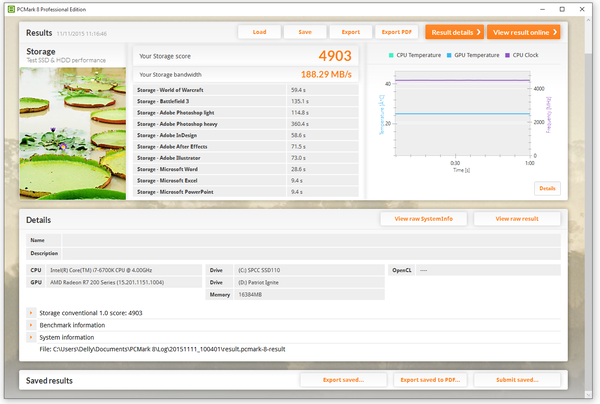Click Submit saved... button
This screenshot has height=404, width=600.
[517, 380]
